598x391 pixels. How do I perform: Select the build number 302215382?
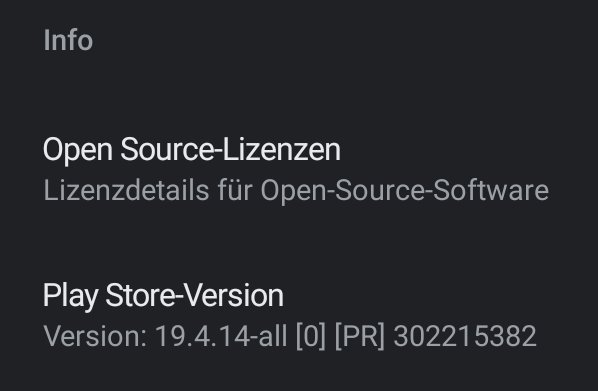coord(465,336)
